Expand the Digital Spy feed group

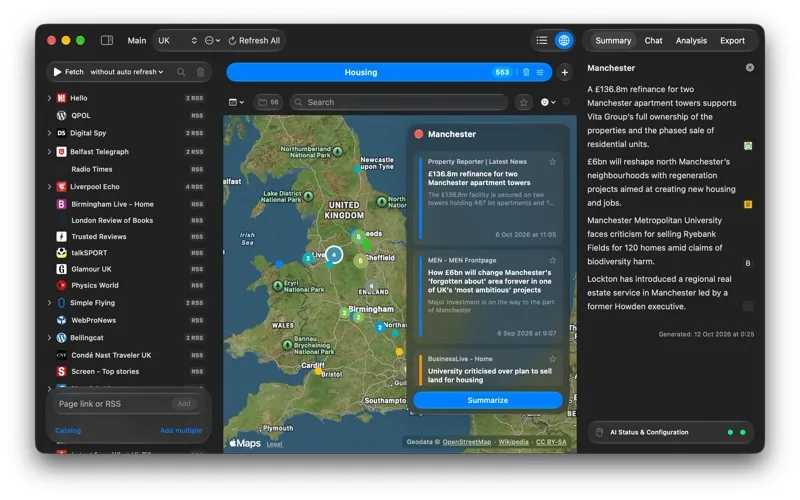click(49, 133)
